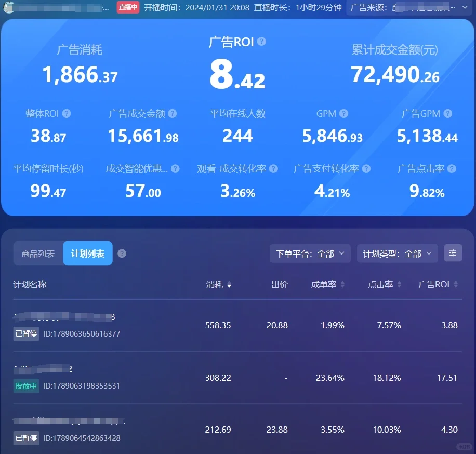The height and width of the screenshot is (454, 476).
Task: Click help icon beside 广告支付转化率
Action: pos(366,169)
